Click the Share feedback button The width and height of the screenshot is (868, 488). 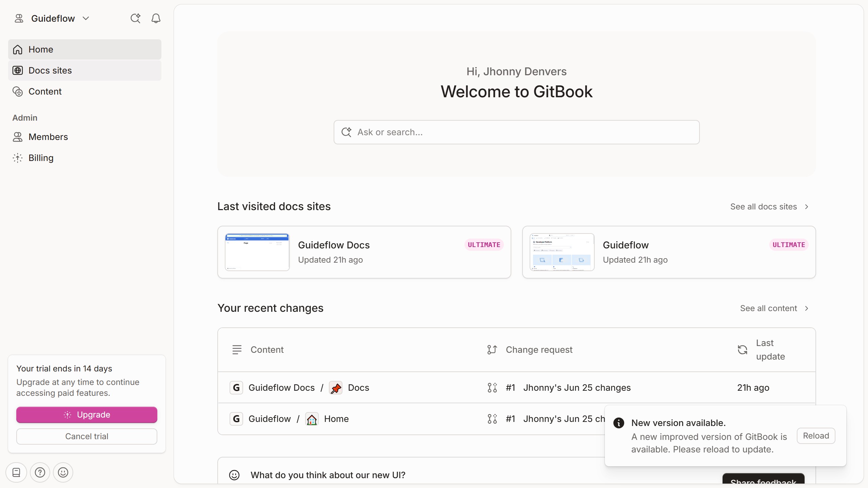[763, 479]
